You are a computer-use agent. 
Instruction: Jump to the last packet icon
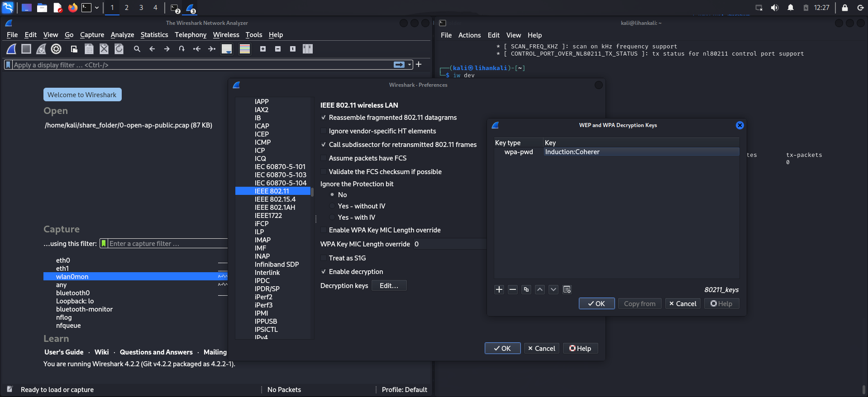click(x=212, y=49)
